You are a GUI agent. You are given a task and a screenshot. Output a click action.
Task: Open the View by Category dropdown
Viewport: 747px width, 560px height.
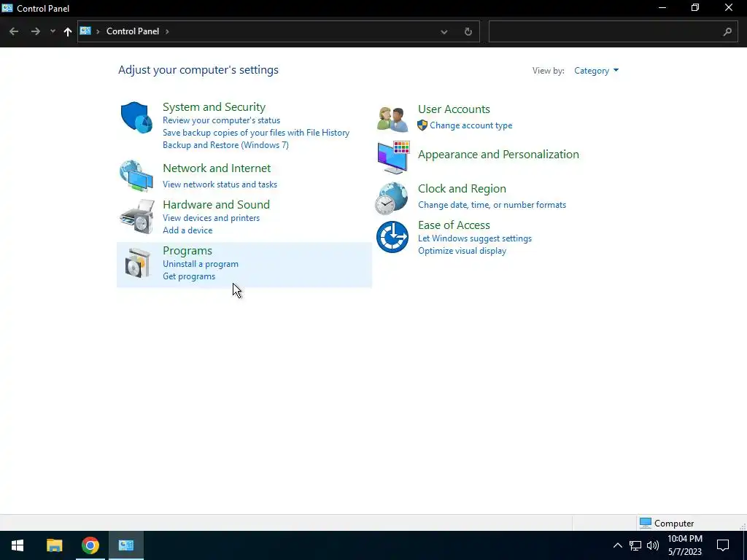coord(596,71)
